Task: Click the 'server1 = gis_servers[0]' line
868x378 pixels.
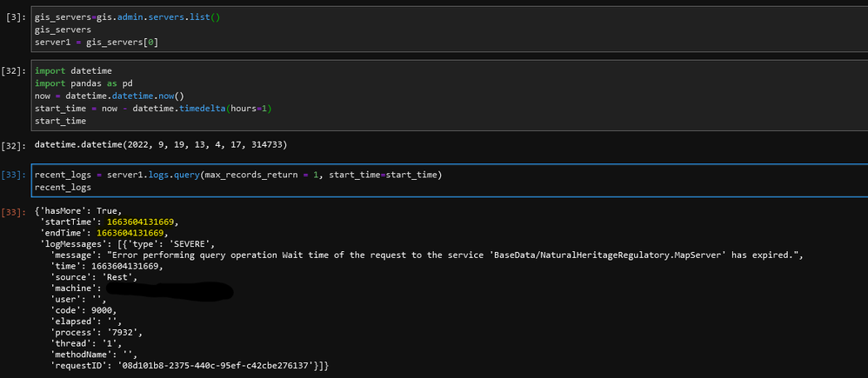Action: pos(96,42)
